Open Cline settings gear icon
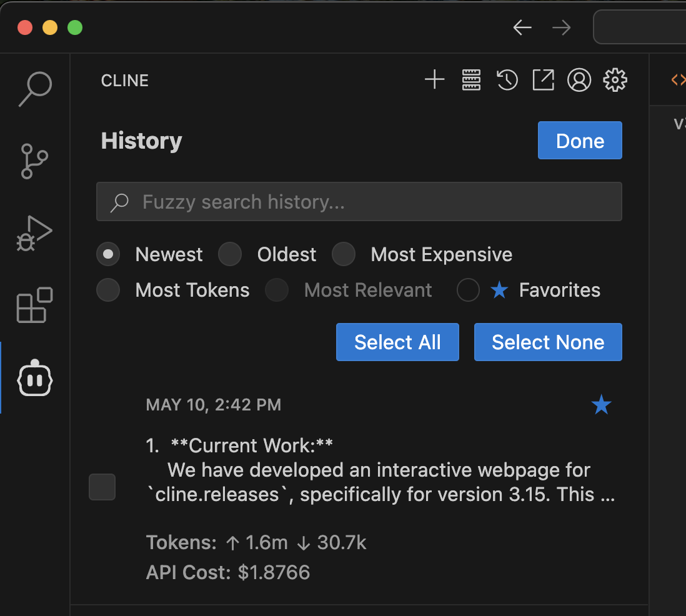The height and width of the screenshot is (616, 686). [x=615, y=80]
